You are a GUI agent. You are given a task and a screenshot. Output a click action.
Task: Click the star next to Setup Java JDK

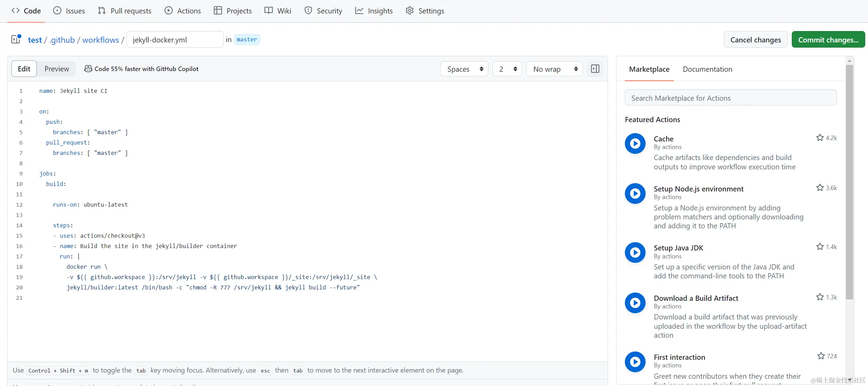pyautogui.click(x=820, y=247)
